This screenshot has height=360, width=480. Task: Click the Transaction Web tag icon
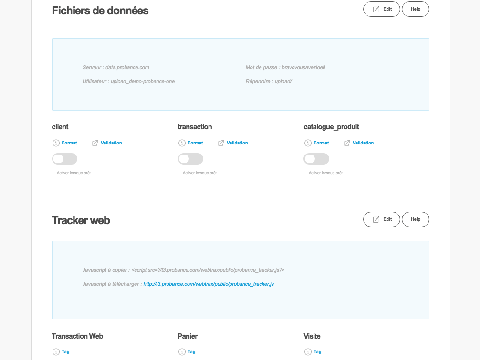pyautogui.click(x=56, y=352)
